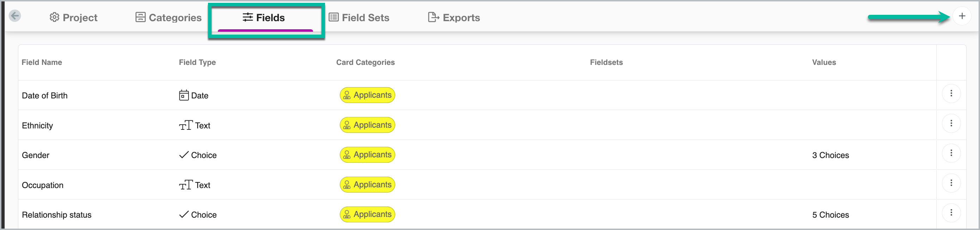
Task: Click the Text type icon in Ethnicity row
Action: (186, 125)
